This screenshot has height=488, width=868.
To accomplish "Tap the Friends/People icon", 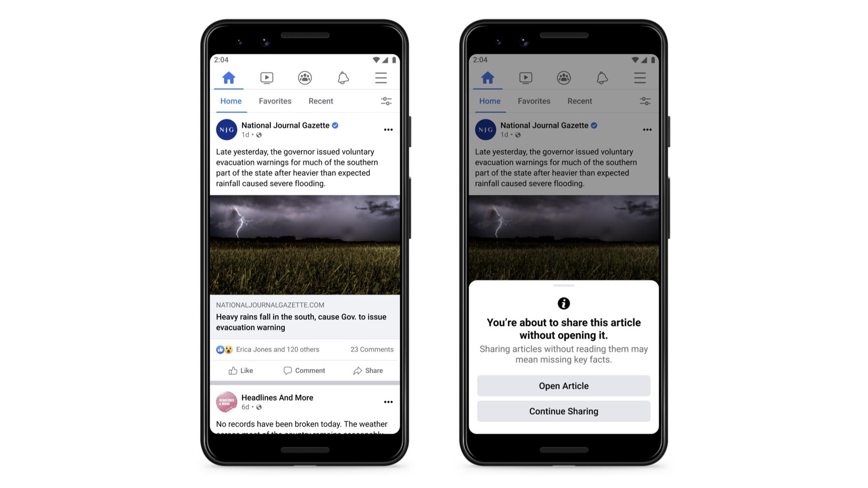I will [x=305, y=77].
